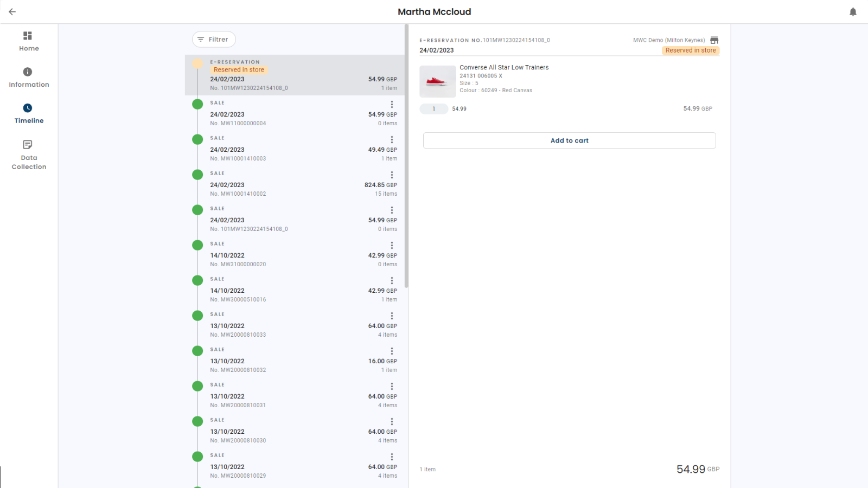
Task: Click the filter icon on the Filtrer button
Action: click(x=202, y=39)
